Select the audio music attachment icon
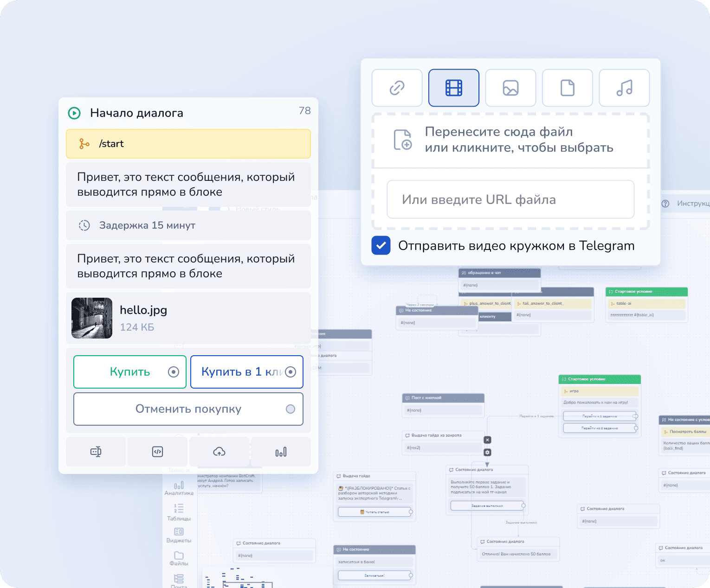Image resolution: width=710 pixels, height=588 pixels. [x=624, y=88]
